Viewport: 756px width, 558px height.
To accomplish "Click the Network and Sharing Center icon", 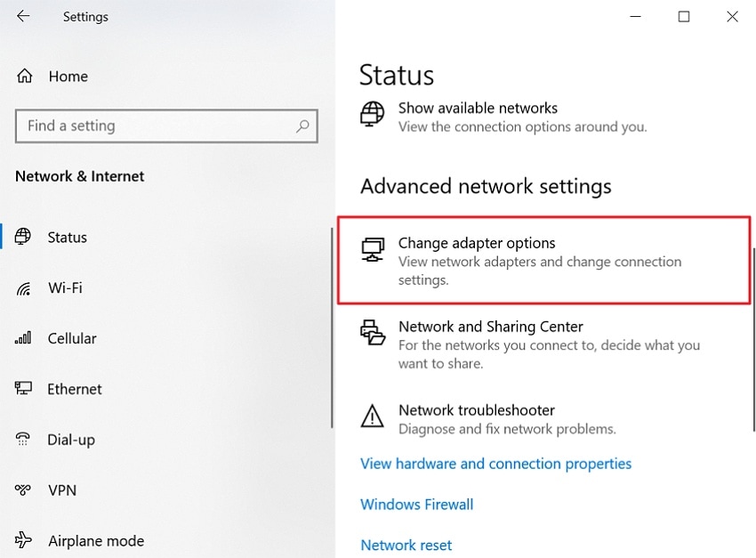I will 374,332.
